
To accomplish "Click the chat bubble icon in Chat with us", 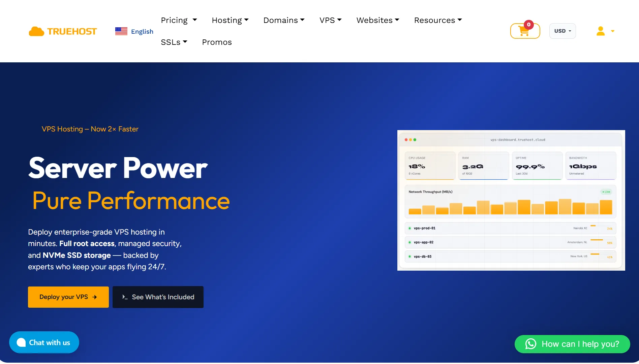I will (21, 342).
